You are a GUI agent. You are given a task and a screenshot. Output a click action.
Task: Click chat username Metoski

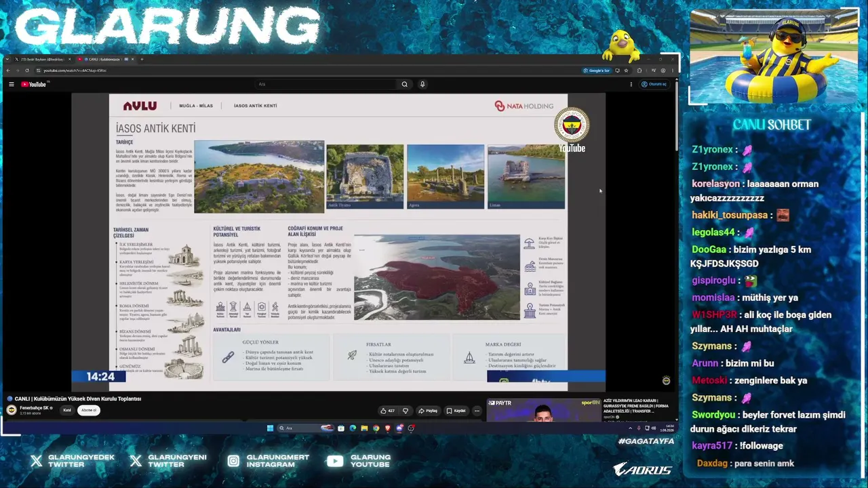709,380
